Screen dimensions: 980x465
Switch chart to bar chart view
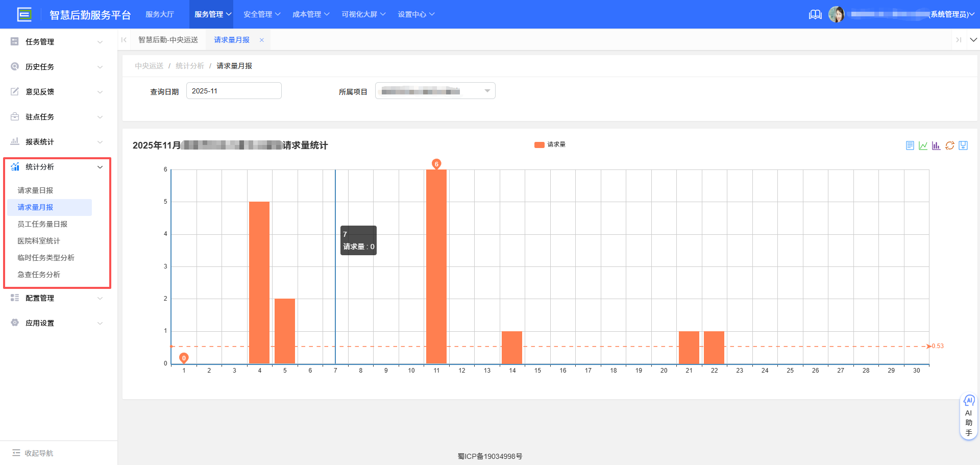(936, 145)
